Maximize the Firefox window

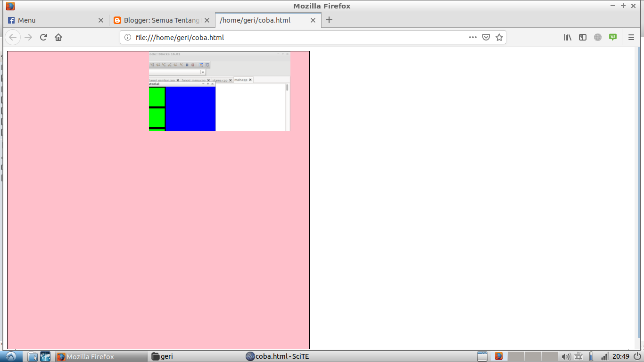[623, 6]
